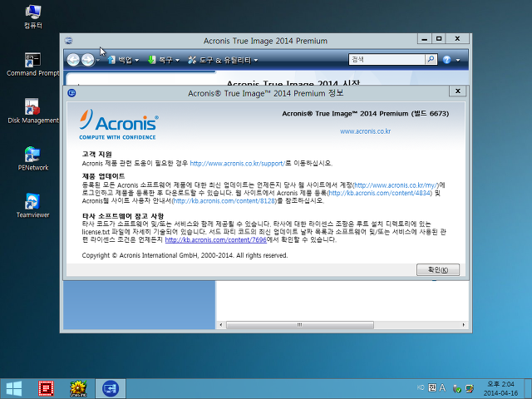Launch PENetwork from the desktop
The width and height of the screenshot is (532, 399).
coord(33,159)
